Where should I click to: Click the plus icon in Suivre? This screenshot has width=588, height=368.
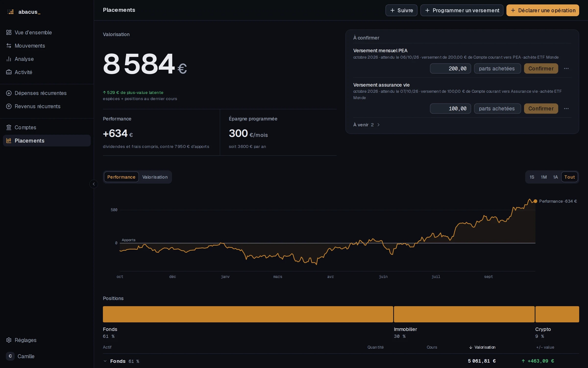tap(392, 10)
